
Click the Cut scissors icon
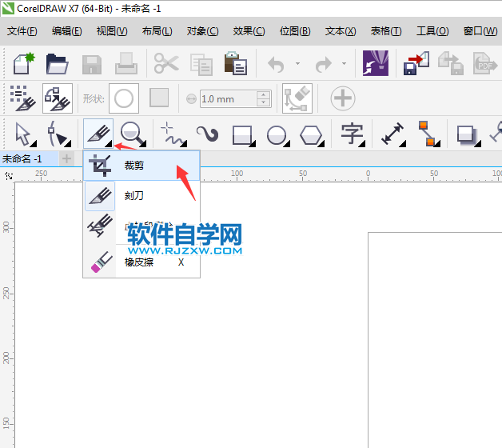click(x=166, y=63)
